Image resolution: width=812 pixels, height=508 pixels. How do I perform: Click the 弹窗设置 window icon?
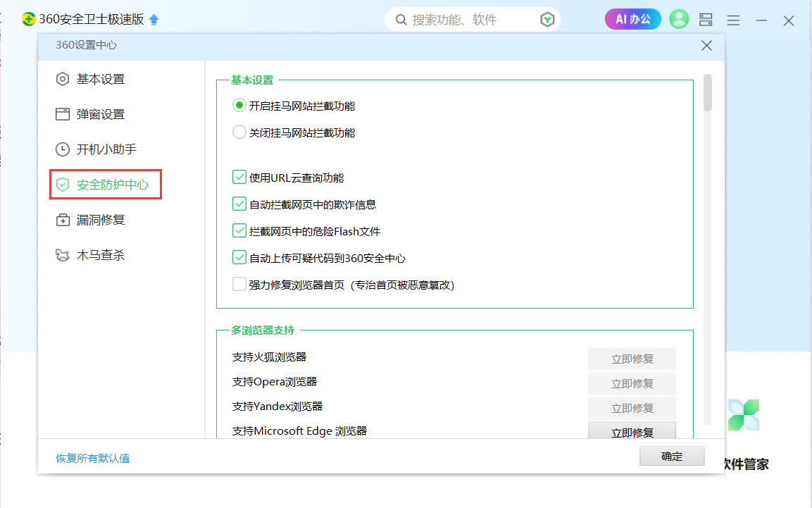coord(63,114)
